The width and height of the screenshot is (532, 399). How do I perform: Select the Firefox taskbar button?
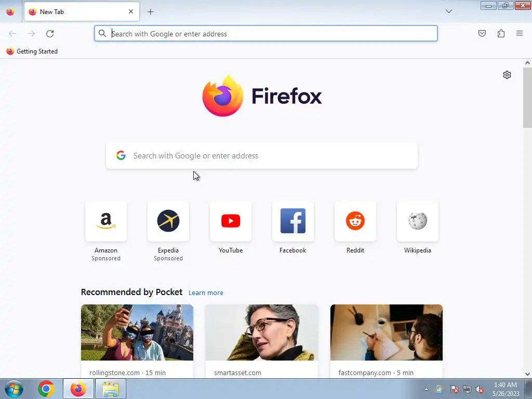78,389
